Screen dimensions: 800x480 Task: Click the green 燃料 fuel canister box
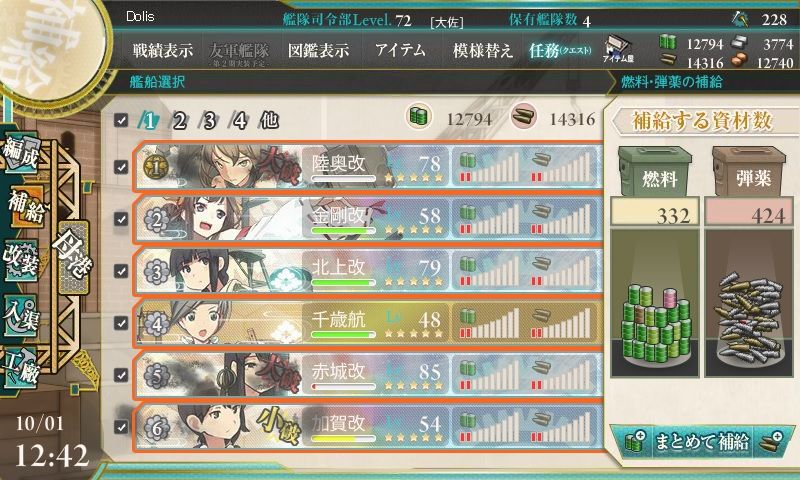tap(655, 171)
